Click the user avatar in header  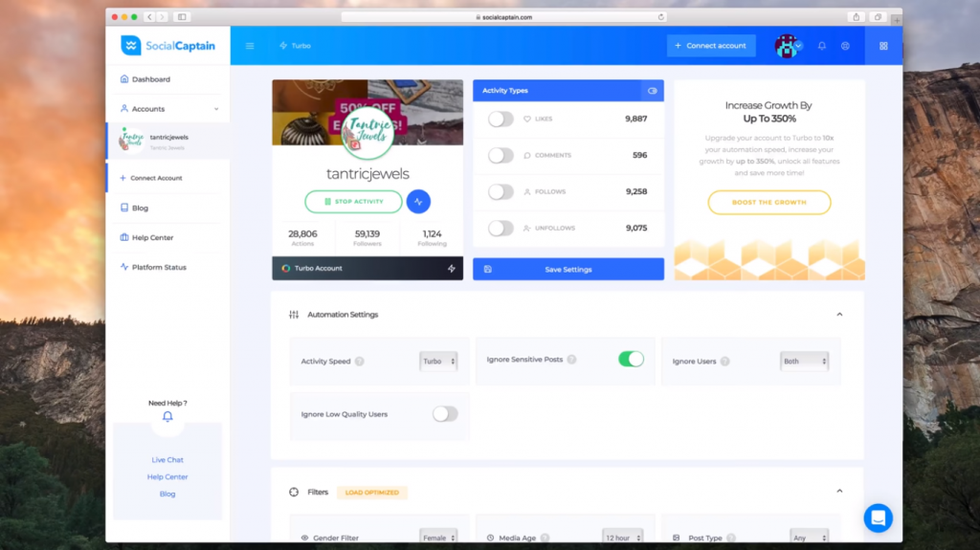click(x=787, y=46)
